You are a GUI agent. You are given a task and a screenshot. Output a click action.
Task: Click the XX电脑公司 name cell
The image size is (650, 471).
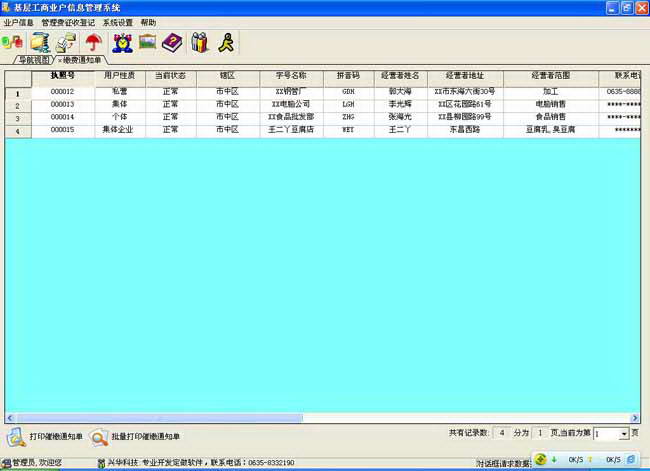(291, 104)
